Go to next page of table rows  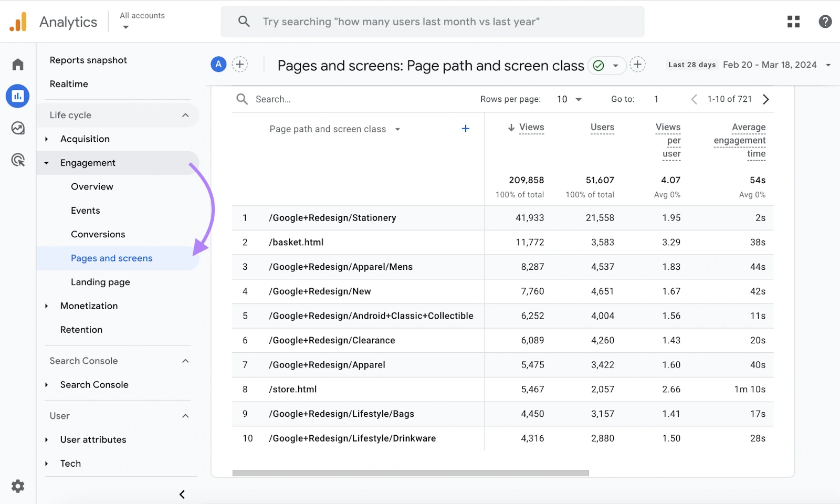pyautogui.click(x=766, y=99)
